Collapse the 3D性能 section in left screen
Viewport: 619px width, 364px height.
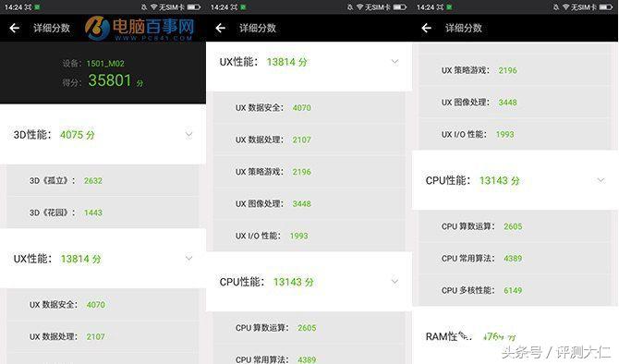click(x=189, y=135)
